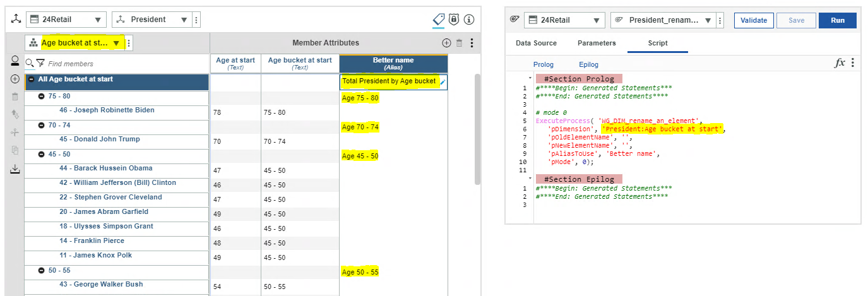Select member 45 - Donald John Trump
This screenshot has height=296, width=868.
tap(100, 139)
